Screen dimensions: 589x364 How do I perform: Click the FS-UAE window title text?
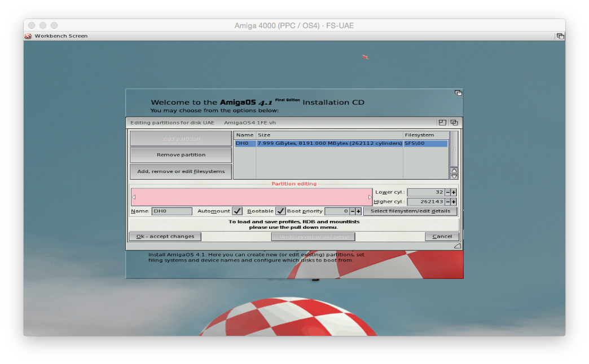point(294,25)
